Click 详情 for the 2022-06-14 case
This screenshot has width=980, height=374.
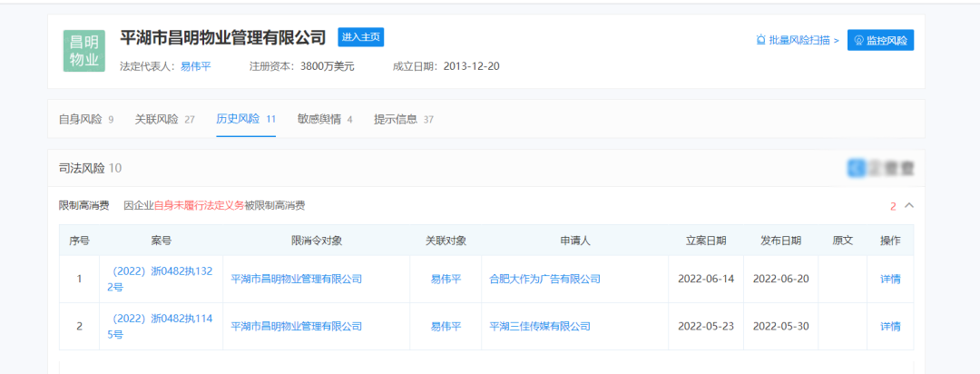(x=890, y=279)
